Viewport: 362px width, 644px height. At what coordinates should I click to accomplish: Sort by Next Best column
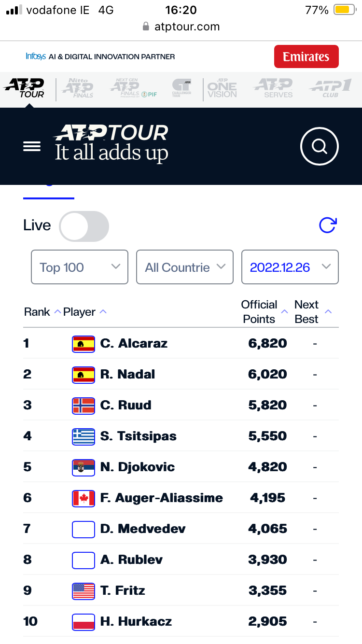(x=312, y=312)
